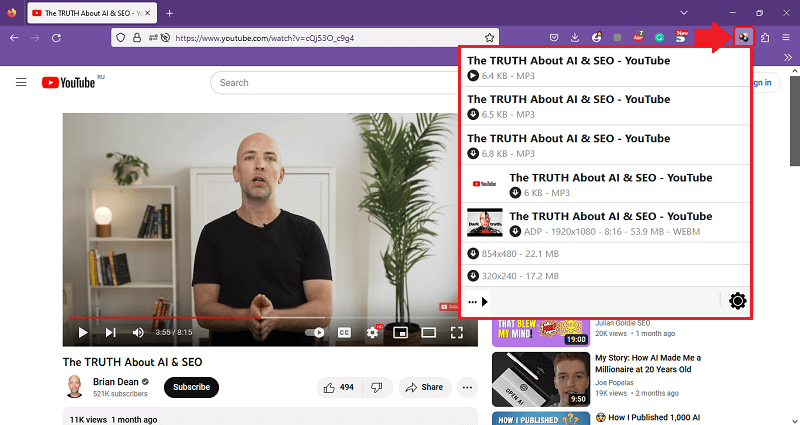Reload the current YouTube page
The width and height of the screenshot is (800, 425).
(57, 38)
